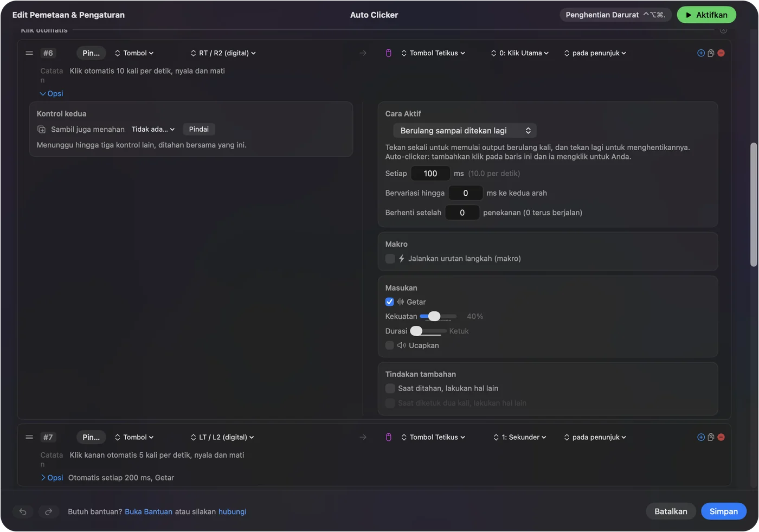Viewport: 759px width, 532px height.
Task: Open the RT / R2 (digital) dropdown
Action: tap(223, 53)
